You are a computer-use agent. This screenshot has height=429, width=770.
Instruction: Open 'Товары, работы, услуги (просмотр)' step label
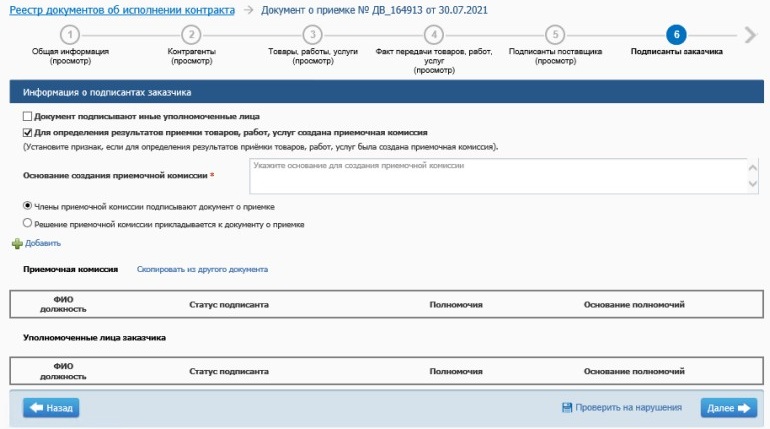tap(313, 56)
